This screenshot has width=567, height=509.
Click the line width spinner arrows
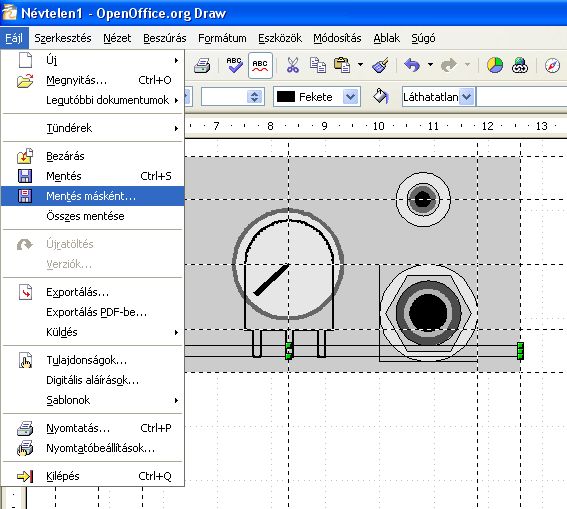pos(255,97)
